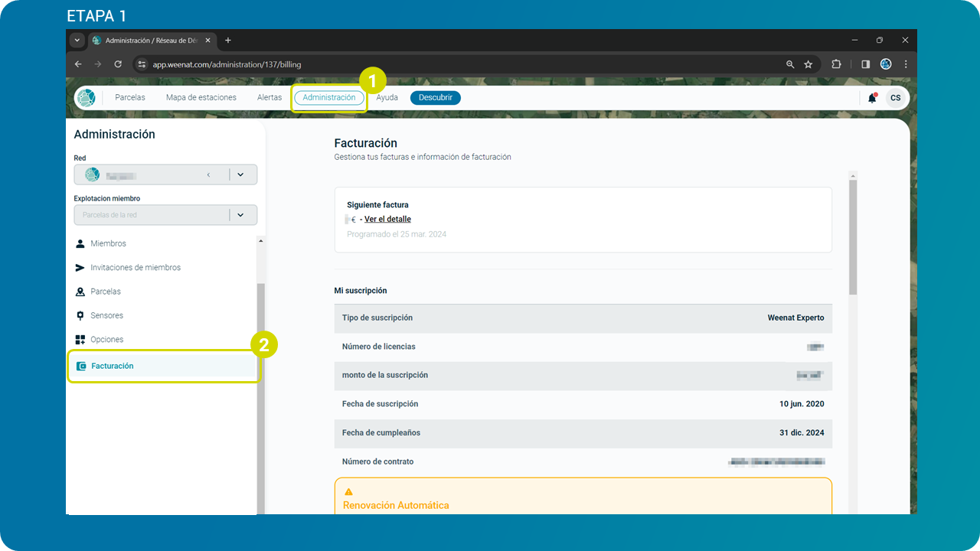Expand the Red network dropdown
Viewport: 980px width, 551px height.
click(x=240, y=174)
